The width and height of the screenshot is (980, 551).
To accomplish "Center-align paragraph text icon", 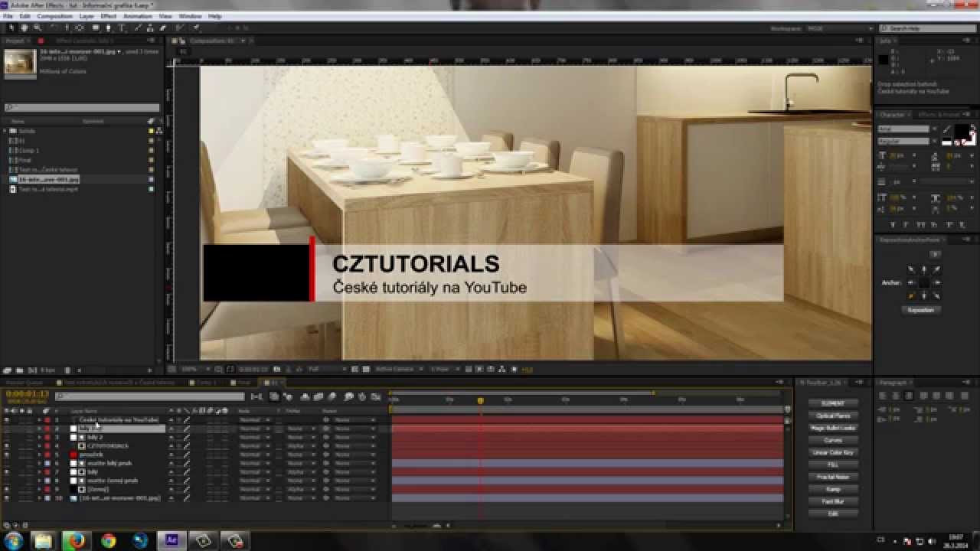I will [x=896, y=396].
